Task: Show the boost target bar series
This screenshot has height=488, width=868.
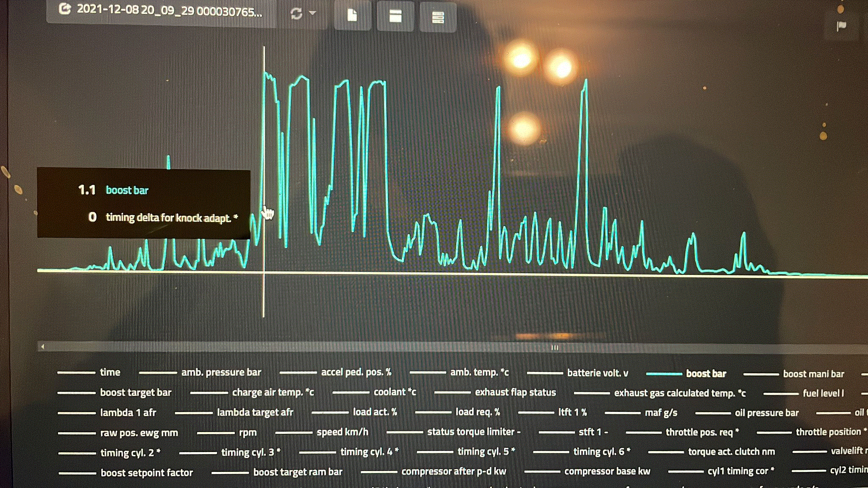Action: coord(136,393)
